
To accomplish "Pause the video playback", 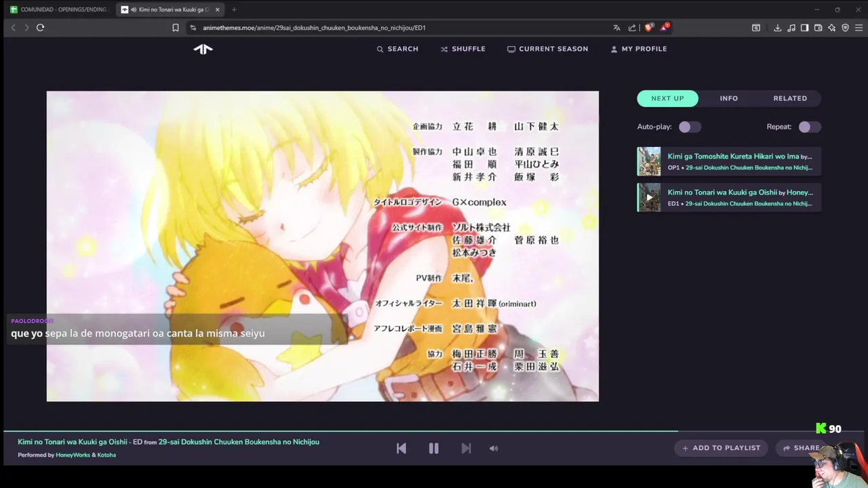I will click(433, 448).
